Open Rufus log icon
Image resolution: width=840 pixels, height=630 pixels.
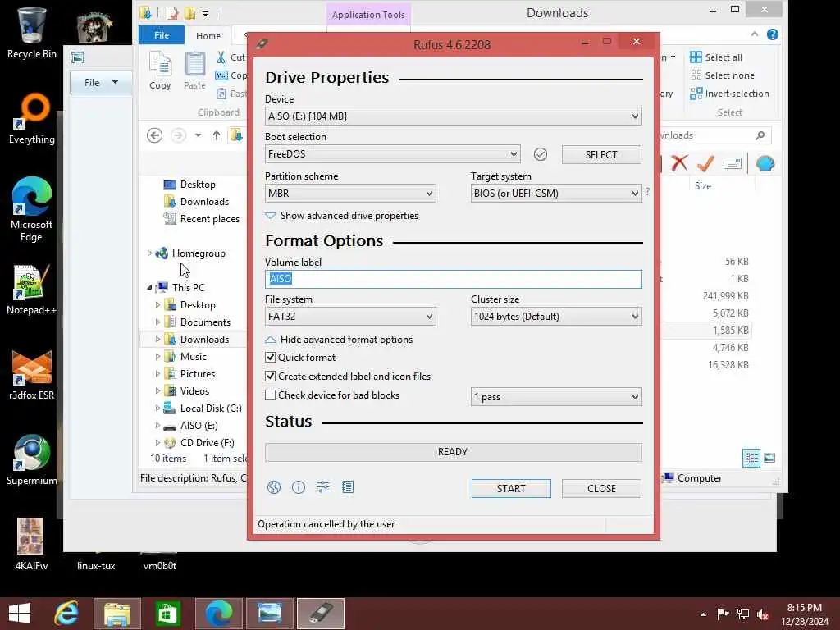[x=348, y=487]
